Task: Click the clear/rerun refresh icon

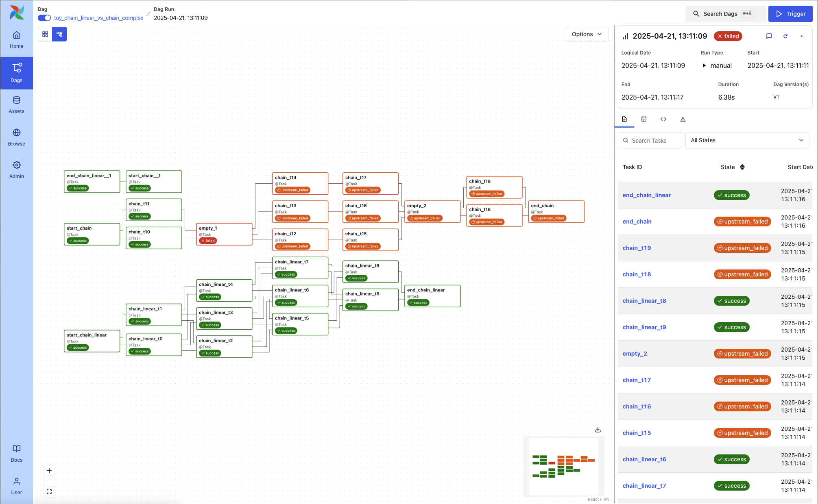Action: tap(785, 36)
